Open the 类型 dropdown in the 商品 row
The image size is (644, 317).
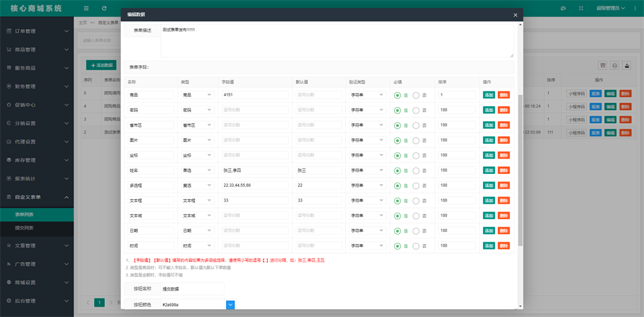click(x=198, y=95)
